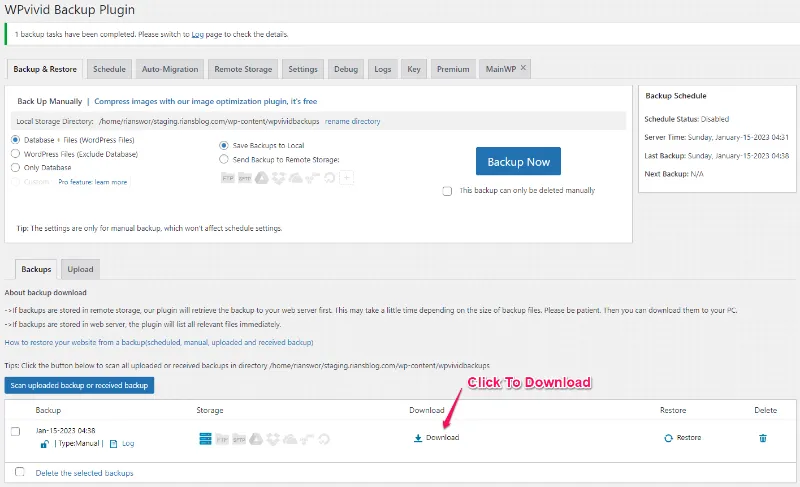This screenshot has width=800, height=487.
Task: Click the OneDrive cloud icon in the Storage column
Action: [x=290, y=439]
